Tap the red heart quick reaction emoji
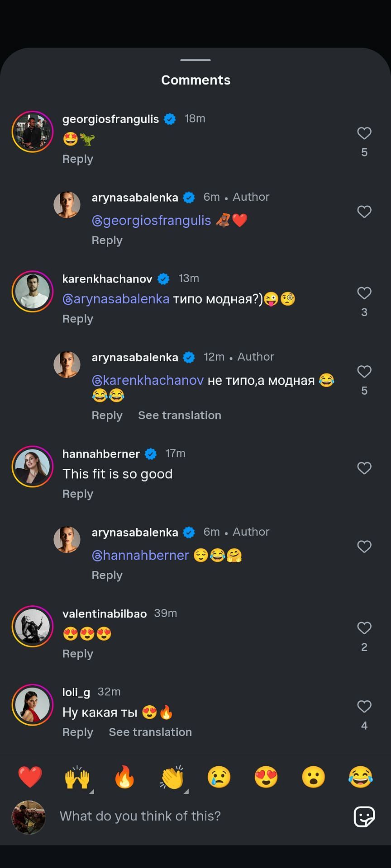Viewport: 391px width, 868px height. (30, 777)
